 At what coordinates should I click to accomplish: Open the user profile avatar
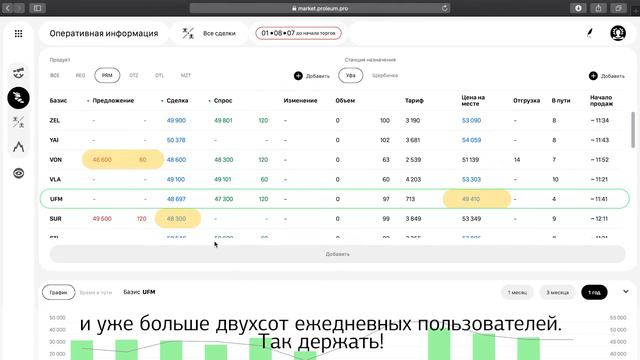click(x=618, y=33)
